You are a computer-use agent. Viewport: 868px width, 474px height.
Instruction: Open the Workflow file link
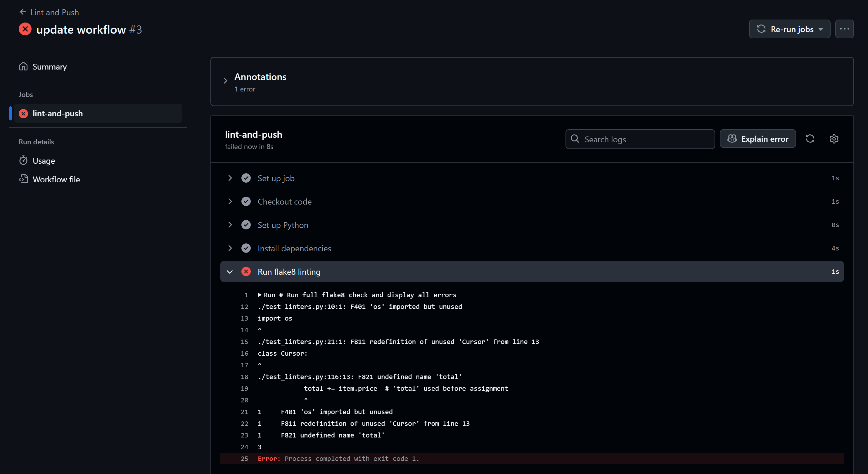[56, 179]
